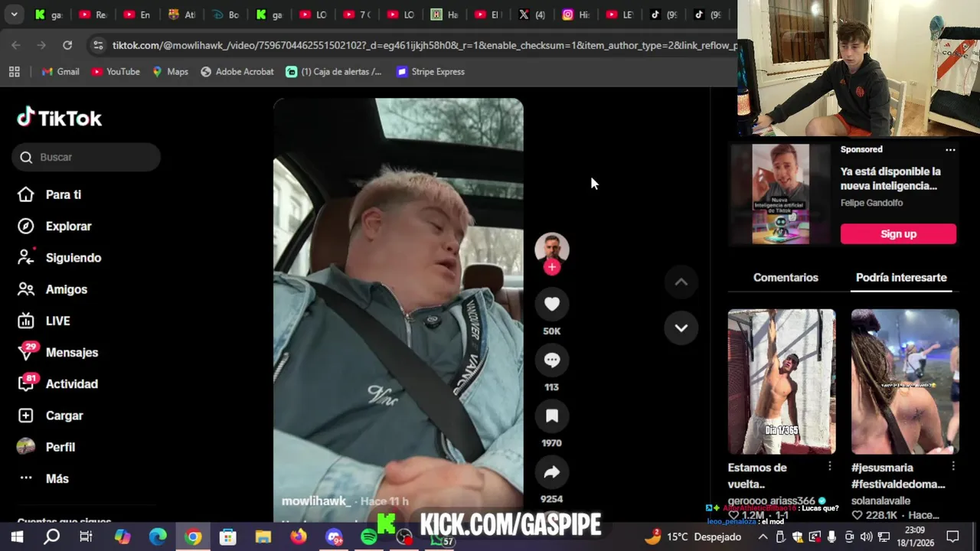Open the 'Estamos de vuelta' video thumbnail

[782, 382]
